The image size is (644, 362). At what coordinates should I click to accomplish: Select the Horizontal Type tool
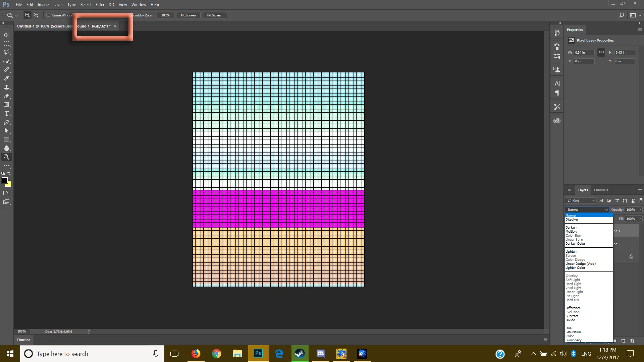(x=6, y=113)
